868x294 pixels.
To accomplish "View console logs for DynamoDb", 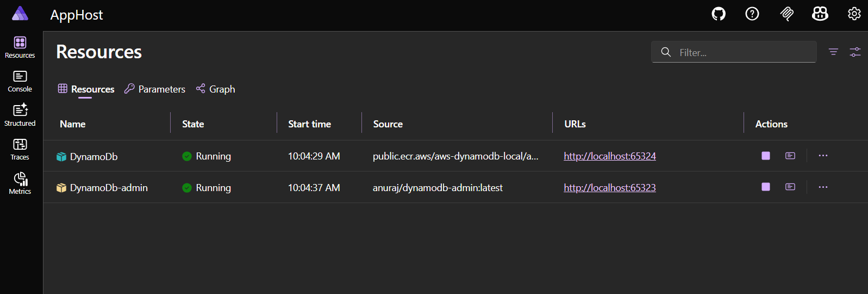I will (790, 156).
